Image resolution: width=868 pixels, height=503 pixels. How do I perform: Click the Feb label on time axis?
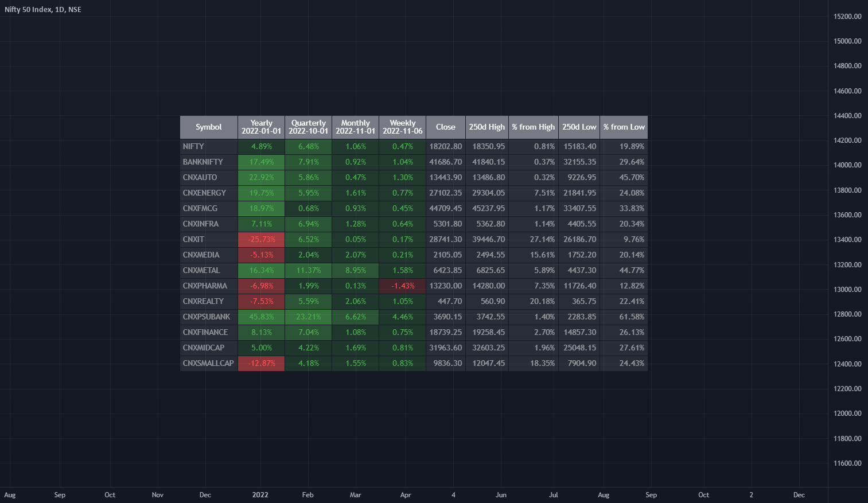pos(308,495)
